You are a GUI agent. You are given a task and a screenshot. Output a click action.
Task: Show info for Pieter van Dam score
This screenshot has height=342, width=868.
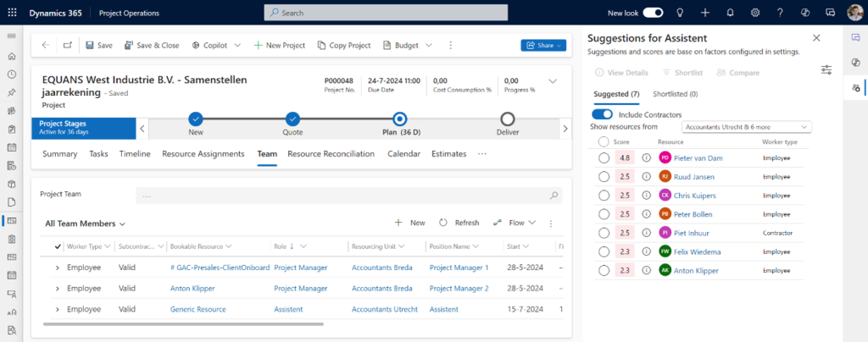645,158
